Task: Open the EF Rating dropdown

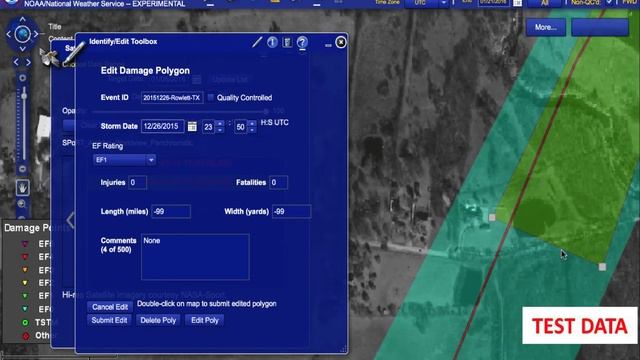Action: (x=124, y=160)
